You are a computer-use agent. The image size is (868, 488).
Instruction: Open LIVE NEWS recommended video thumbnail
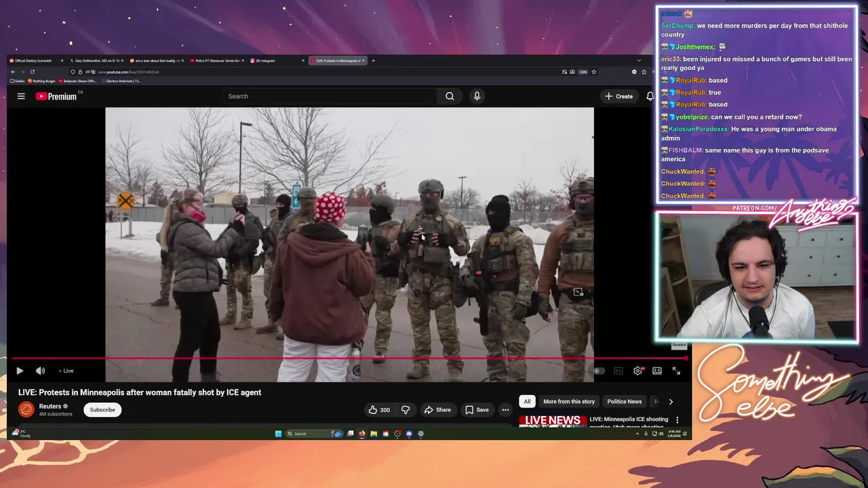pyautogui.click(x=553, y=421)
